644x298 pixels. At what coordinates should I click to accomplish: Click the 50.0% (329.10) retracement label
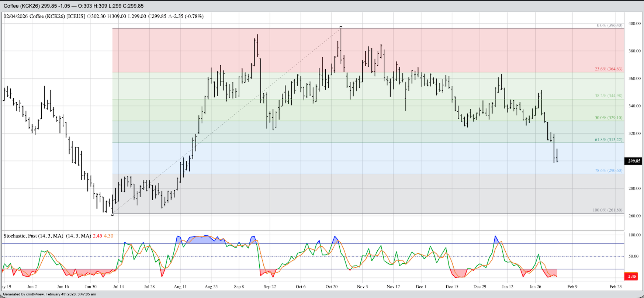[x=608, y=118]
